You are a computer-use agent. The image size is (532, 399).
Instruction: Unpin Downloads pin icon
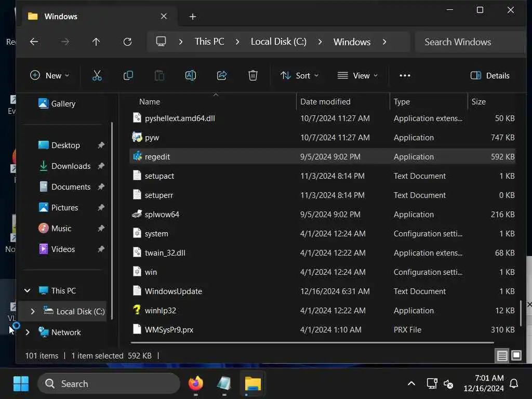[x=101, y=166]
